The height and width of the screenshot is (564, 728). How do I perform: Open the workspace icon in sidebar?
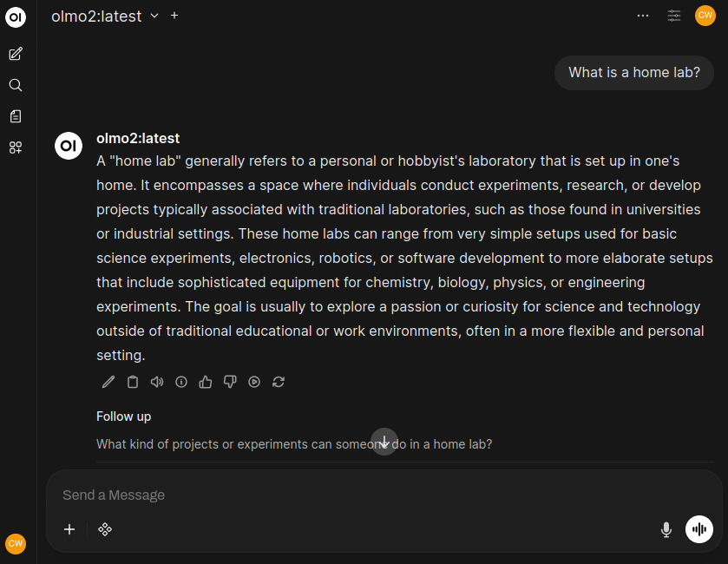click(x=16, y=148)
